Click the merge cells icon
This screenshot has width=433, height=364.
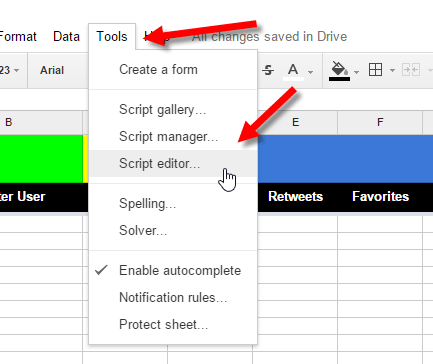(411, 70)
